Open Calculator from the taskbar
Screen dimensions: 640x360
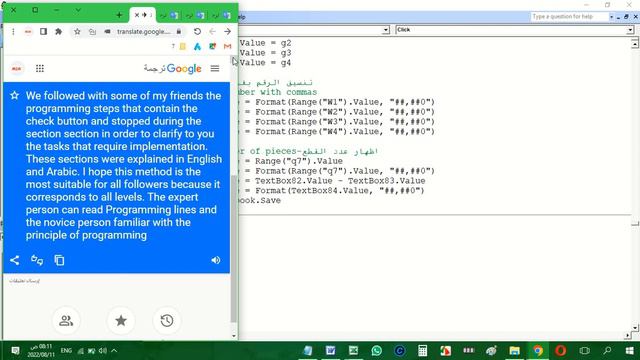422,351
